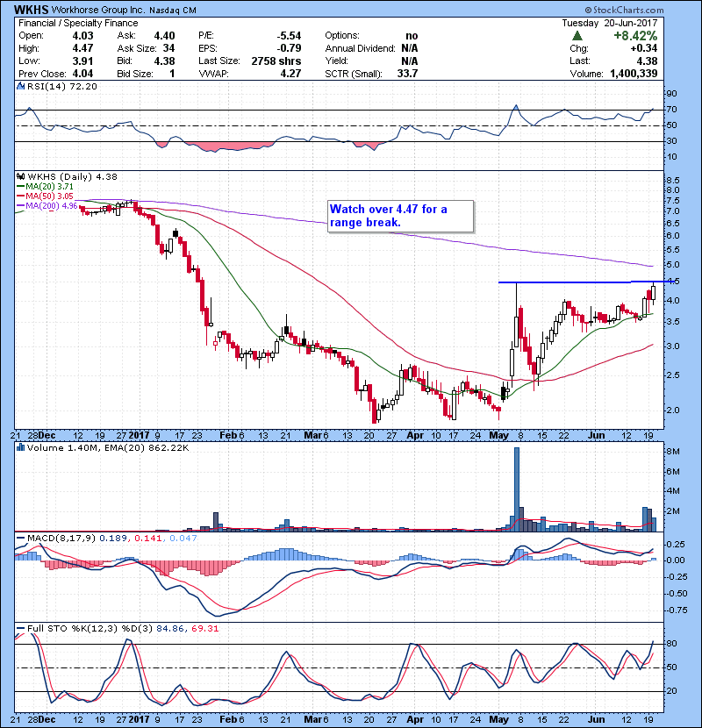Click the 2.0 label on the price axis

[672, 410]
